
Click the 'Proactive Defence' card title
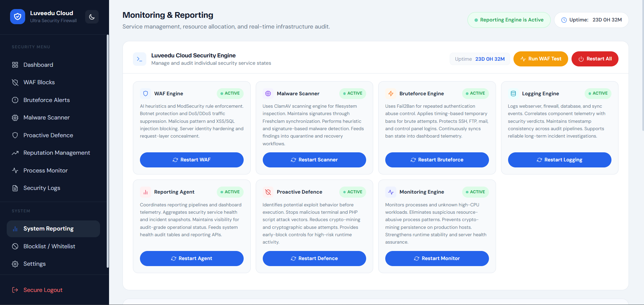299,192
